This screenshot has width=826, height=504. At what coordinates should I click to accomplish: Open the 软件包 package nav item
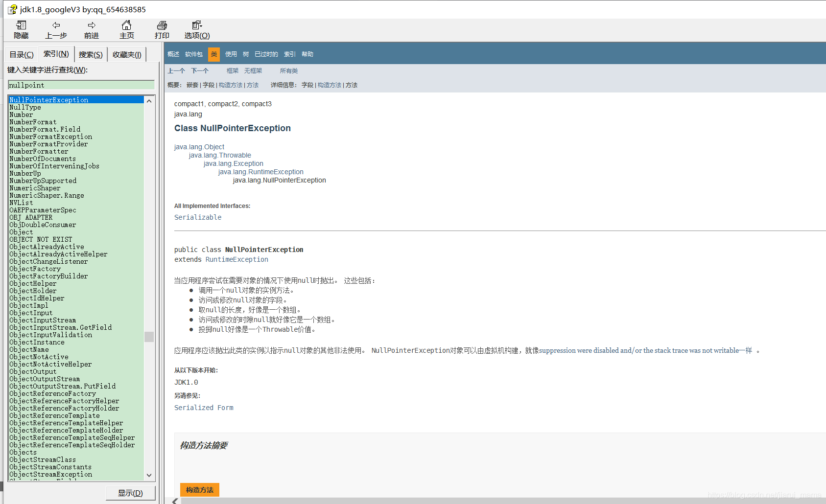tap(194, 54)
